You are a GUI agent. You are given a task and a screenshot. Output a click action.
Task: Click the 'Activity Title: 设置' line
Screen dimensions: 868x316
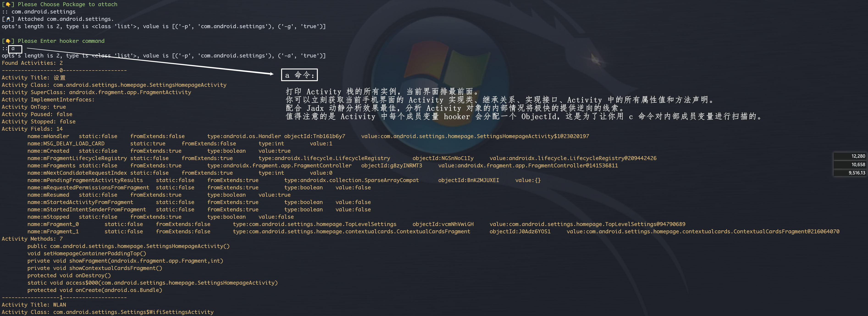34,78
